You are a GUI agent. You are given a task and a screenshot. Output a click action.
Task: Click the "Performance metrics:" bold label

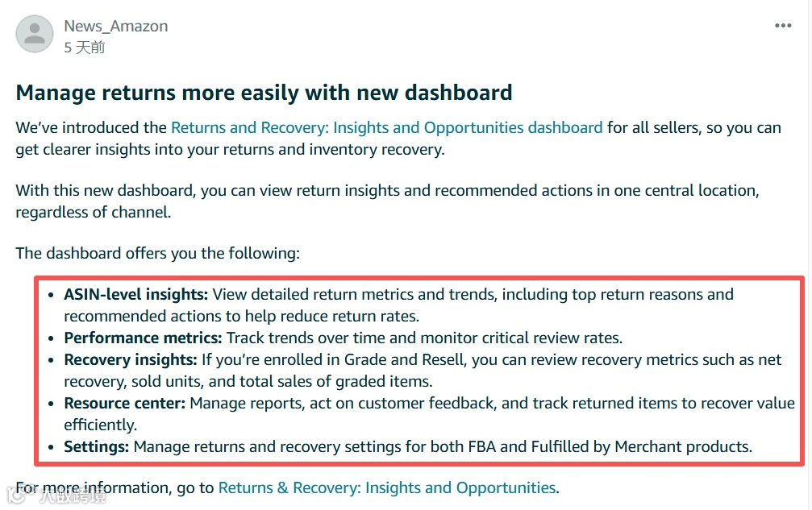point(143,338)
